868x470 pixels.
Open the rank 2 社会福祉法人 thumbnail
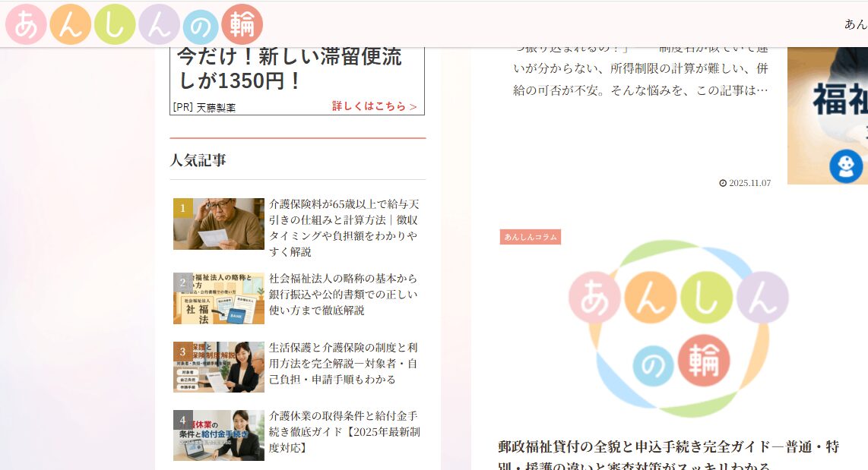(219, 298)
